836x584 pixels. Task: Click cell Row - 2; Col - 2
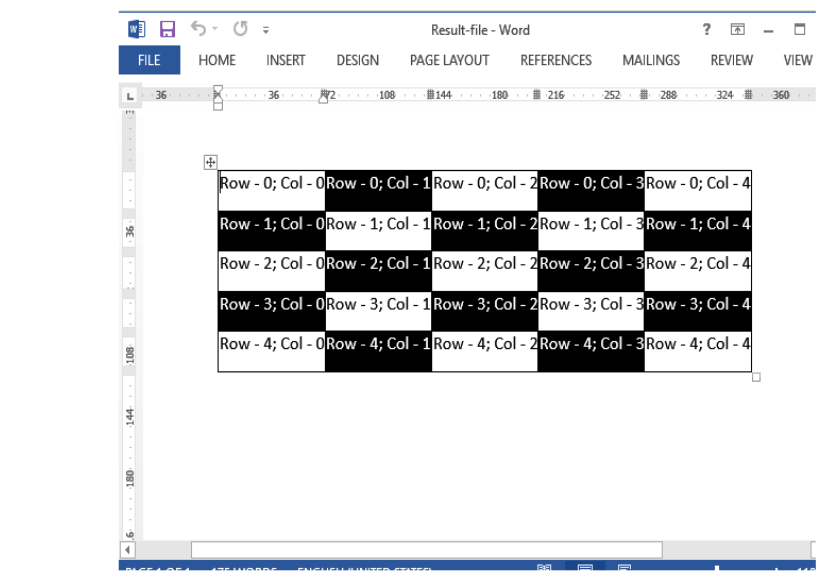pos(485,271)
